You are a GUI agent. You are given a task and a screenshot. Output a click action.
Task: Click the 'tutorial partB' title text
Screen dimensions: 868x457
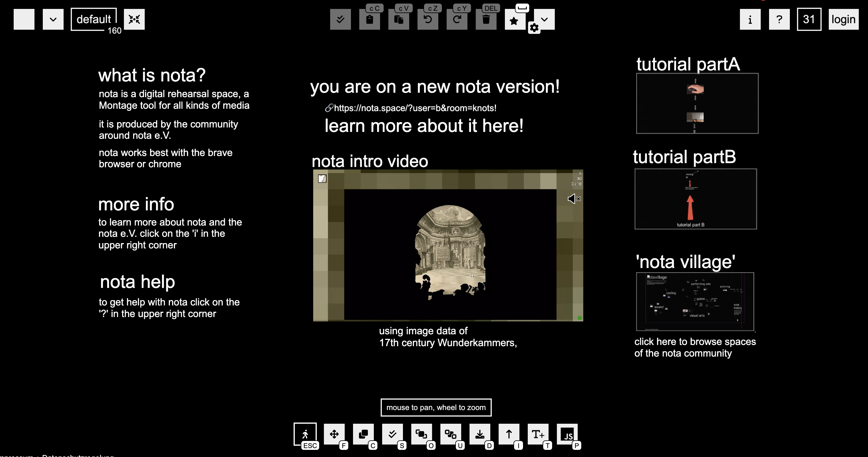coord(684,157)
